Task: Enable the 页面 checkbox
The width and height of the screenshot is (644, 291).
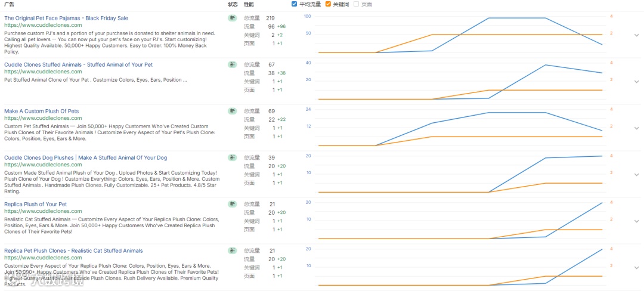Action: point(356,4)
